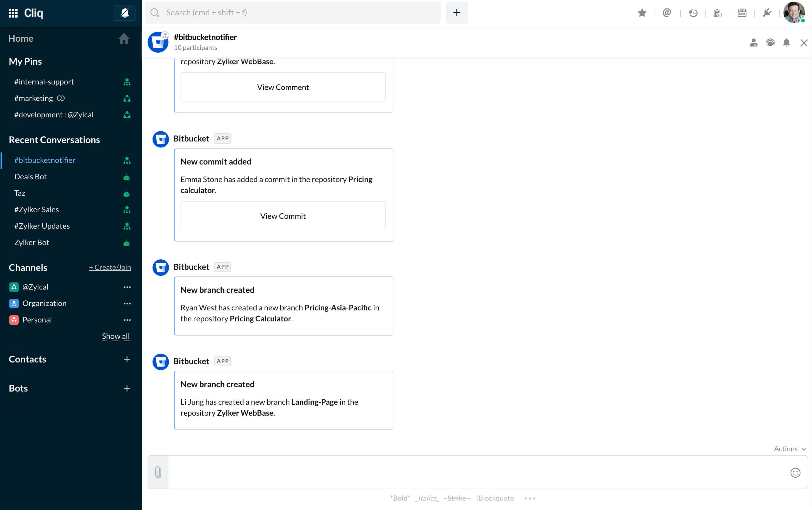812x510 pixels.
Task: Open more options for @Zylcal
Action: (127, 287)
